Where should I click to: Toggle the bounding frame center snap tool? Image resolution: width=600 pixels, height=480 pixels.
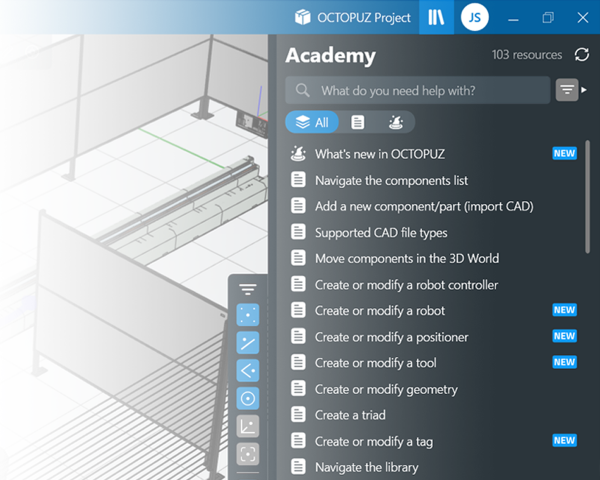point(248,454)
